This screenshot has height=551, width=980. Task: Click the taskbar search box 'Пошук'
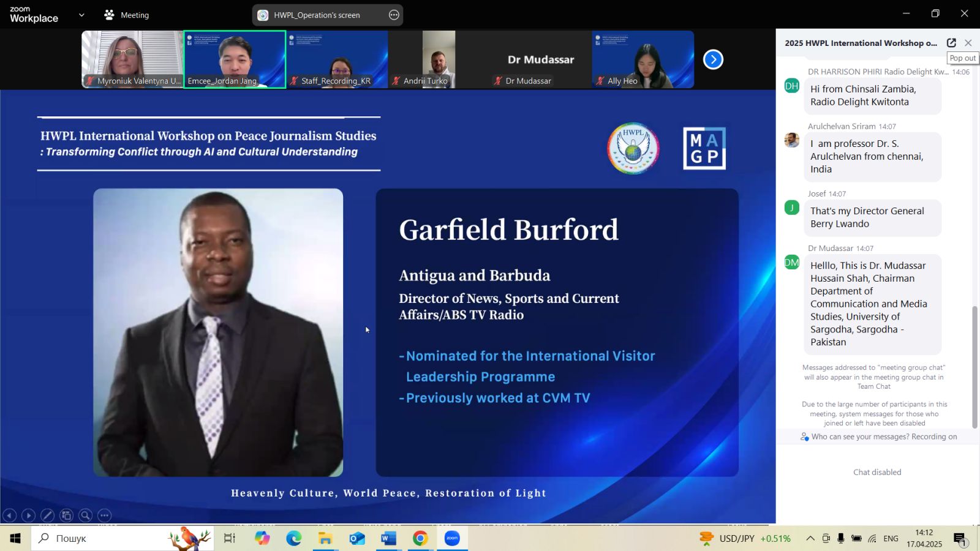(123, 538)
